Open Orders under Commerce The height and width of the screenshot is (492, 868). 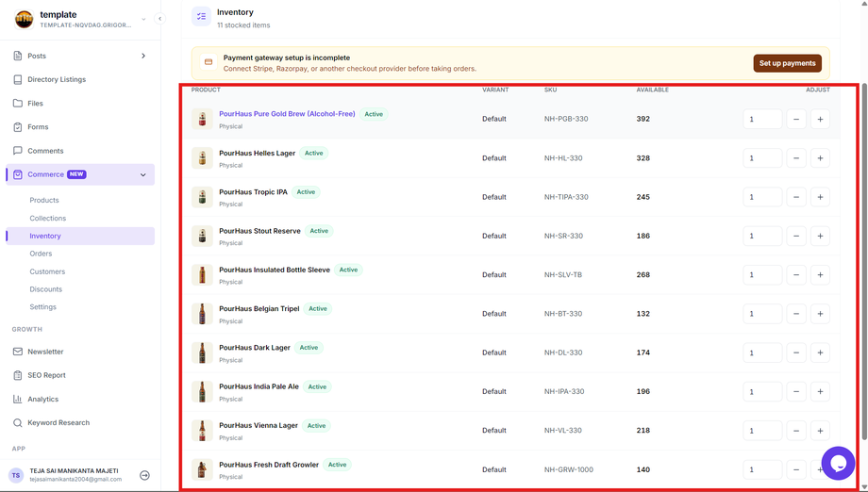pos(41,254)
